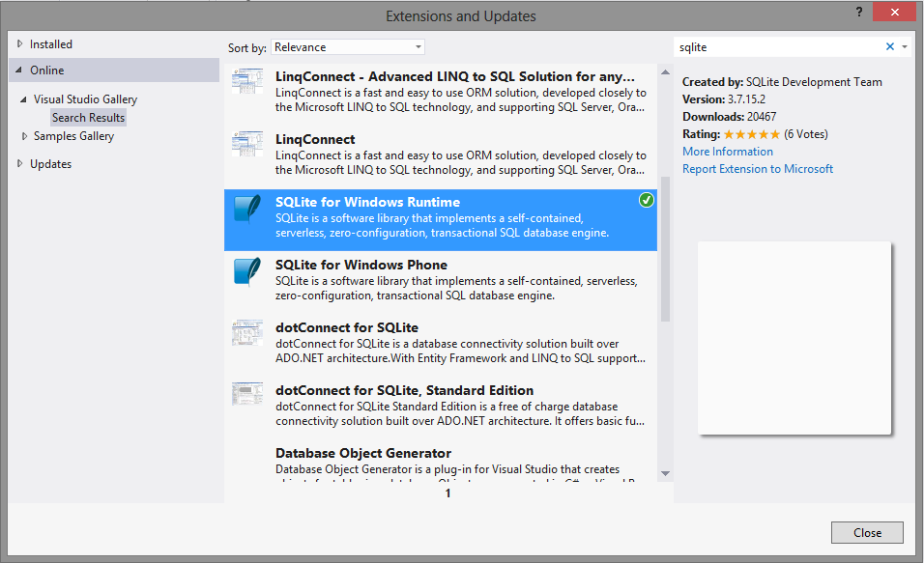Image resolution: width=924 pixels, height=563 pixels.
Task: Select the Installed category label
Action: pos(51,44)
